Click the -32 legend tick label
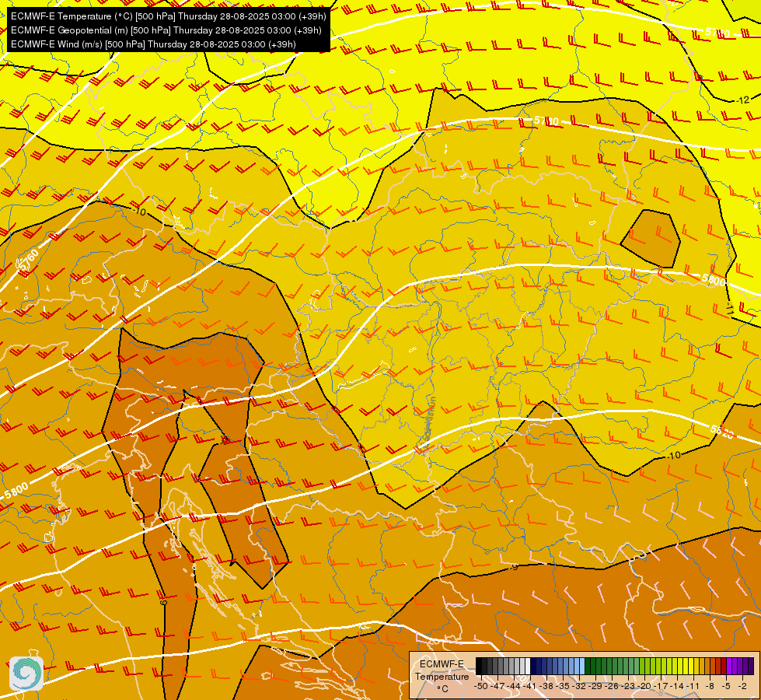Screen dimensions: 761x700 click(579, 687)
